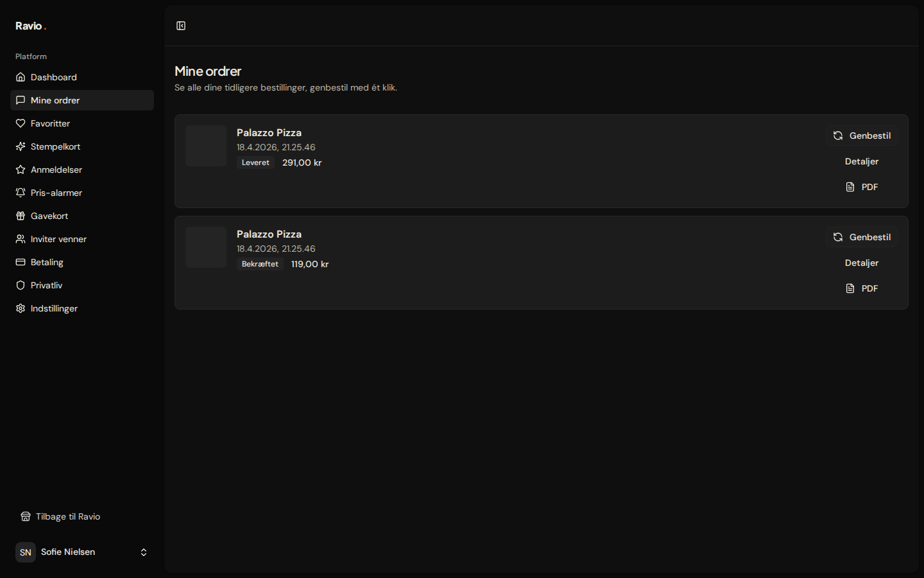Click Genbestil on the Bekræftet order
924x578 pixels.
(862, 237)
